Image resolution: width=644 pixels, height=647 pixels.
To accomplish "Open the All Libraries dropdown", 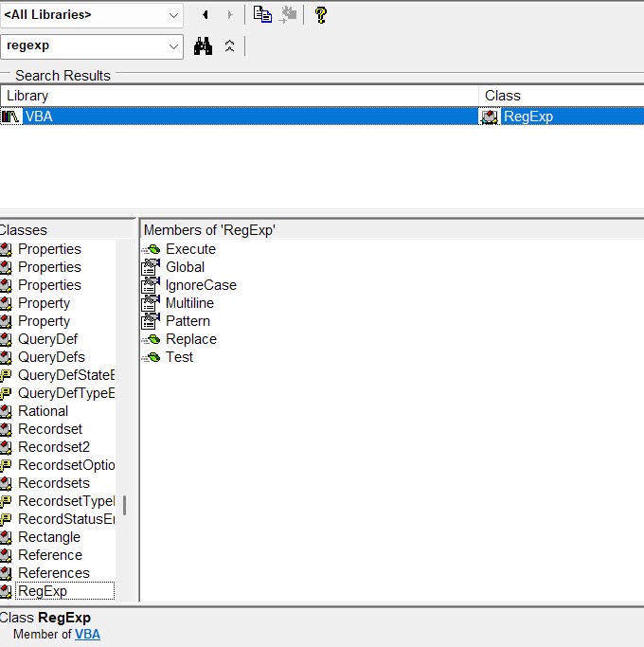I will (x=173, y=15).
